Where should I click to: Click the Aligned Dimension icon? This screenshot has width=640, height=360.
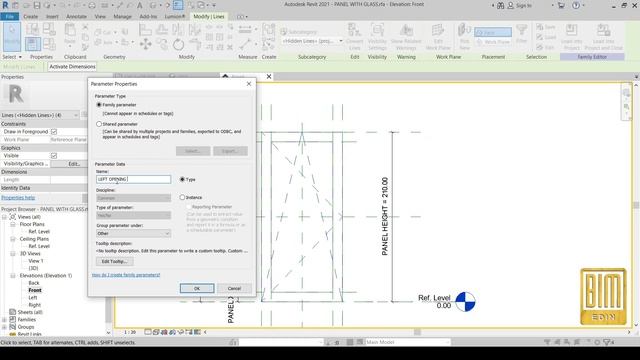pos(245,44)
